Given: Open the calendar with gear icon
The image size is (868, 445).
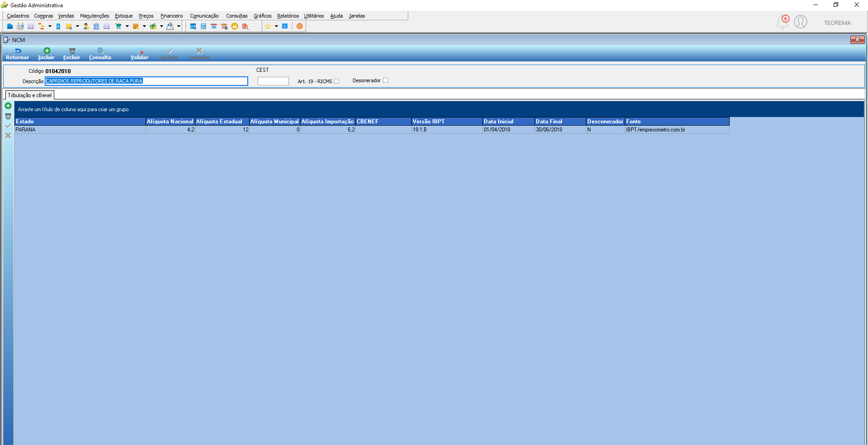Looking at the screenshot, I should (x=224, y=26).
